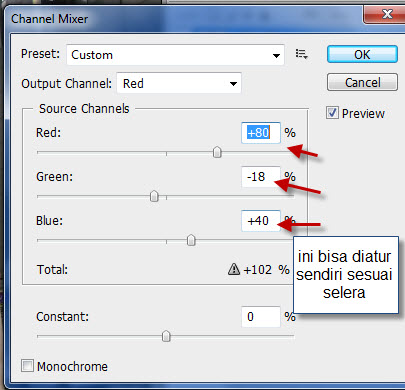Click the Constant slider handle

click(x=166, y=336)
